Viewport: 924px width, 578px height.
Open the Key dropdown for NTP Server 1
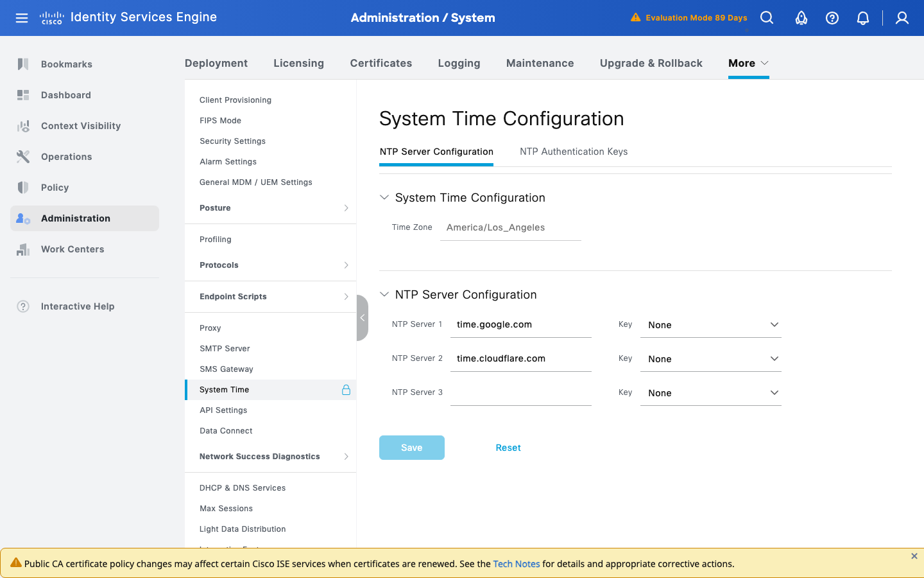click(x=711, y=325)
